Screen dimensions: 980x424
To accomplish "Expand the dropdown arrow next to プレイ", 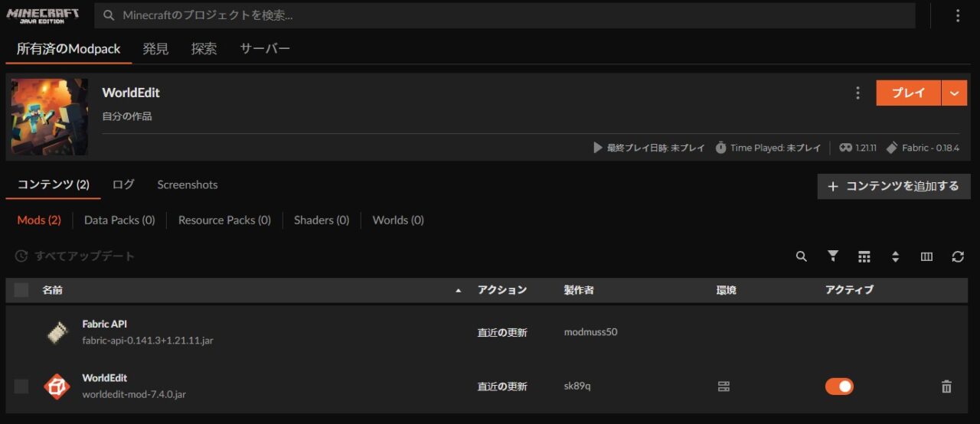I will [x=954, y=93].
